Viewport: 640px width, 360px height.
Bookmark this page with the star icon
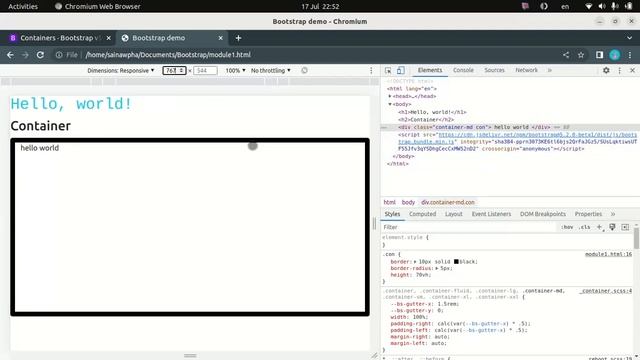(581, 55)
